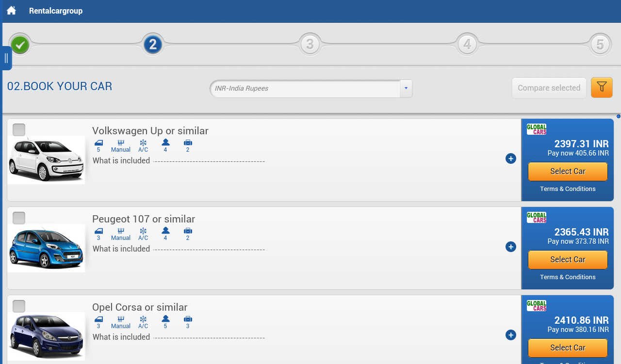The height and width of the screenshot is (364, 621).
Task: Click Peugeot 107 A/C snowflake icon
Action: (x=143, y=231)
